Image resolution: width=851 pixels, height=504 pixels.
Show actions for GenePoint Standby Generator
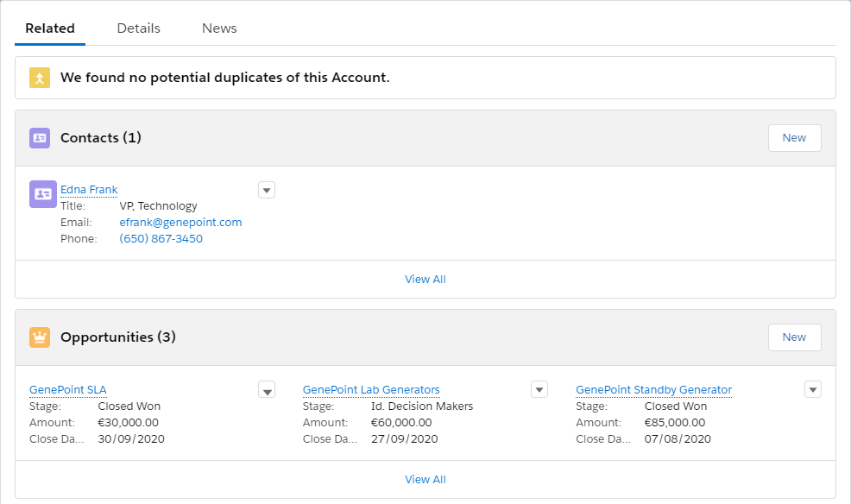812,390
